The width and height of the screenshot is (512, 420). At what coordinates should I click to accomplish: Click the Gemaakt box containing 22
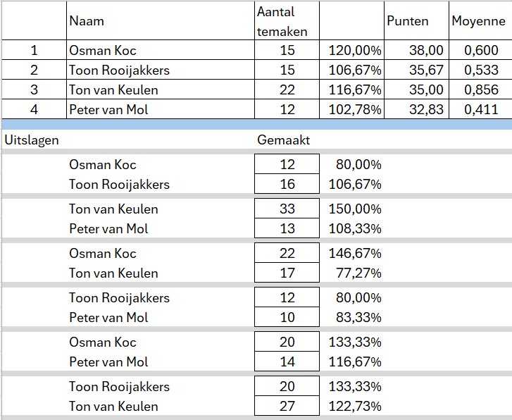[287, 253]
